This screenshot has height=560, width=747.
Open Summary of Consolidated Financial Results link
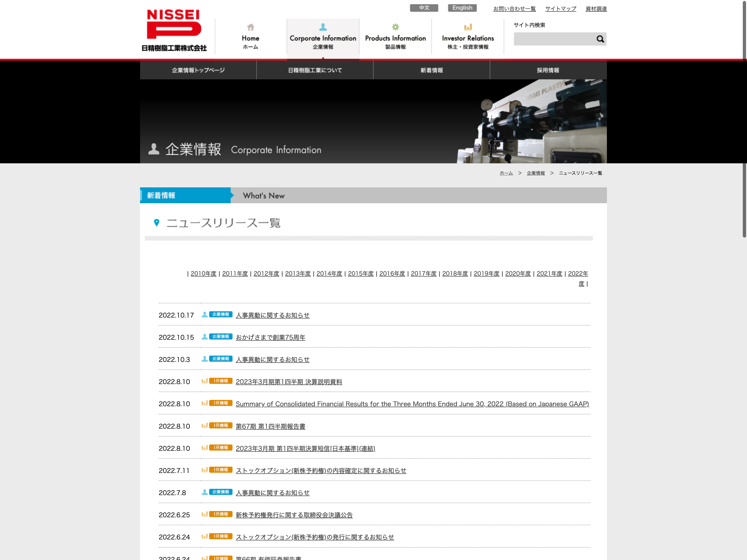(412, 404)
